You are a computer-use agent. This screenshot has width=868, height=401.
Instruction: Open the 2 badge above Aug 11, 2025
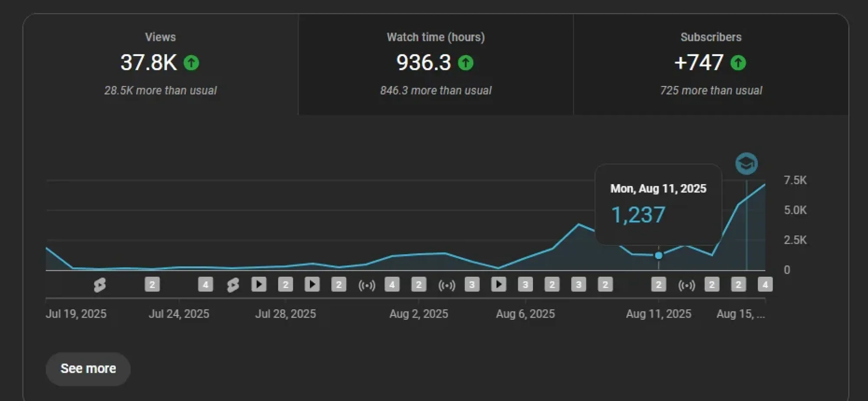[658, 285]
